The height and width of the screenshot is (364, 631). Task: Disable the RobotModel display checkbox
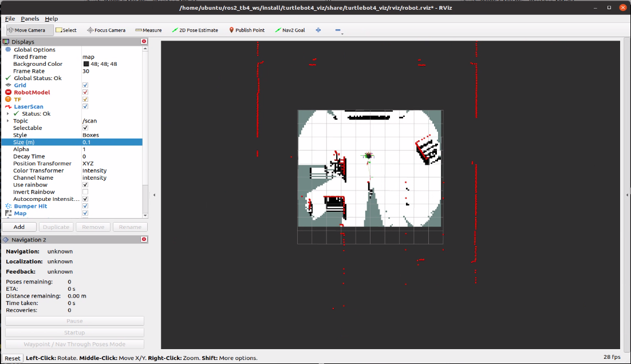tap(85, 92)
